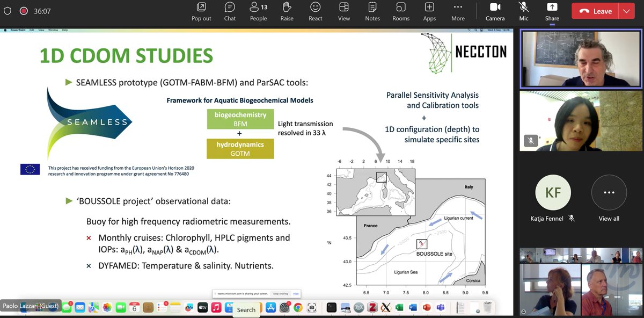644x318 pixels.
Task: Open the Edit menu in PowerPoint
Action: click(32, 30)
